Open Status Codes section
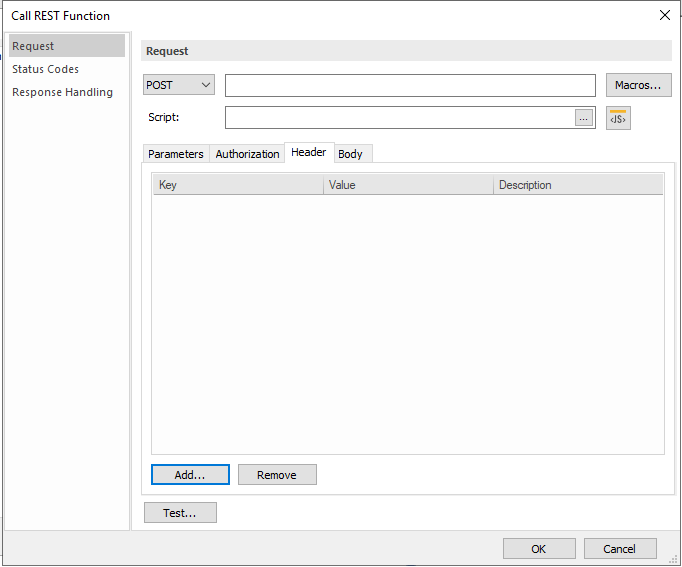Screen dimensions: 682x567 coord(45,69)
